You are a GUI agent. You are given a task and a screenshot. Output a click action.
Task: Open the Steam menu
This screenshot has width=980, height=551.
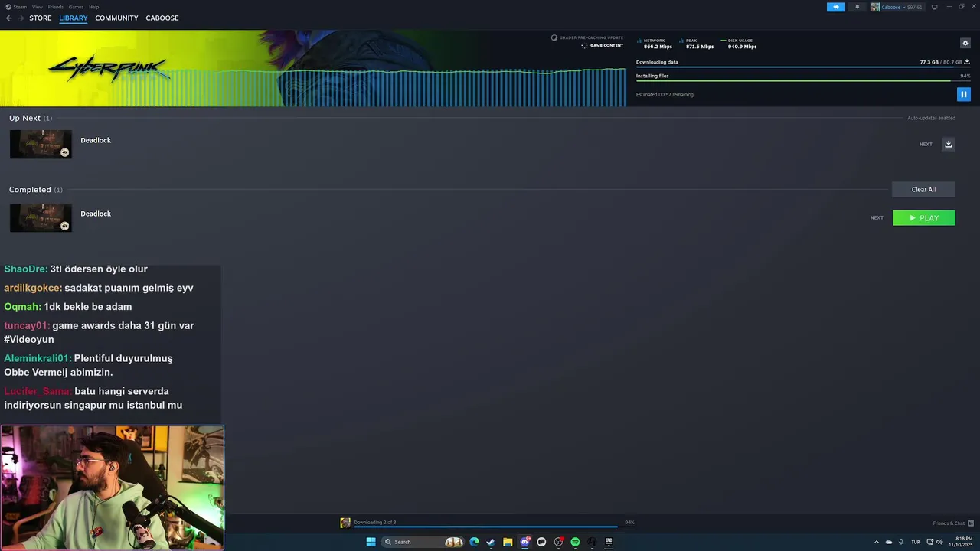click(18, 7)
